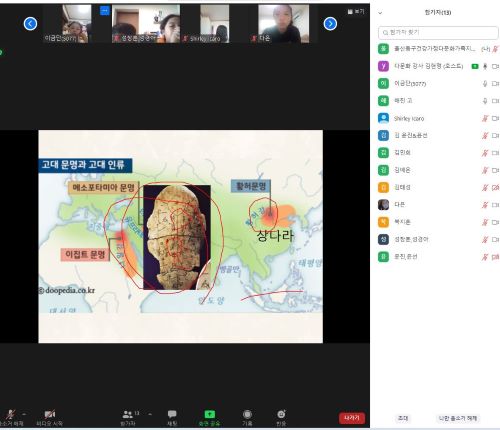Click the unmute-me button below the participant list
This screenshot has width=500, height=430.
click(457, 418)
